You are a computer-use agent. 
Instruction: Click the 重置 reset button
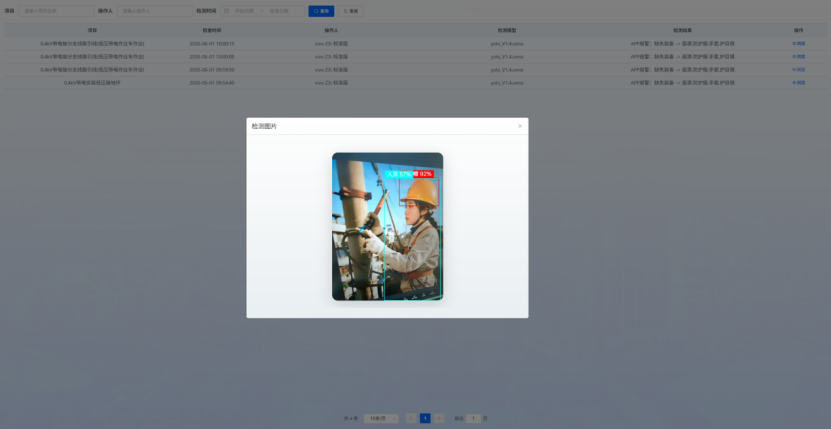(351, 11)
